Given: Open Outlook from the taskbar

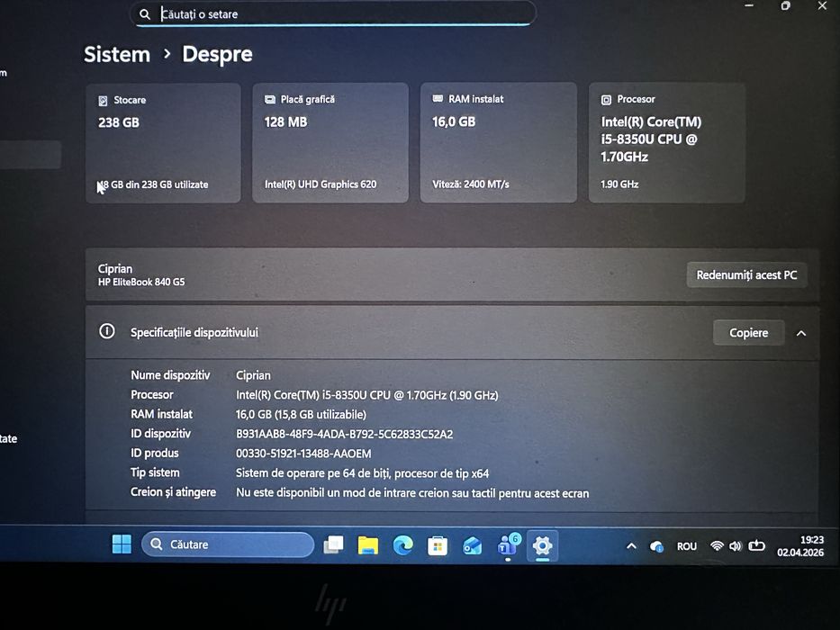Looking at the screenshot, I should coord(472,546).
